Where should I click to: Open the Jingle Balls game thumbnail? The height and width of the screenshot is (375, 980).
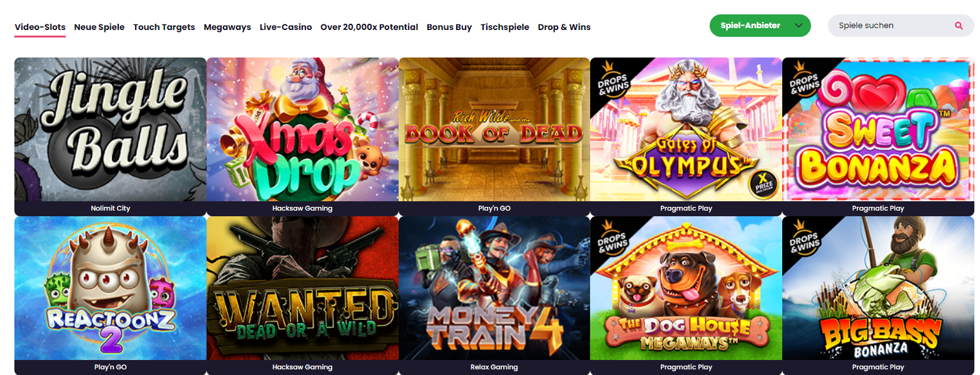pos(110,129)
